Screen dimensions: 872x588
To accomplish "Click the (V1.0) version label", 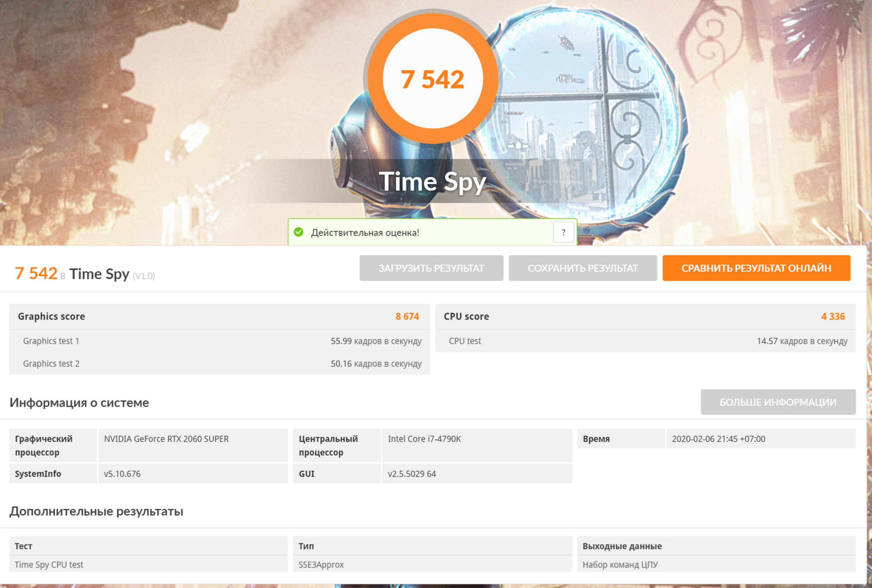I will 144,276.
